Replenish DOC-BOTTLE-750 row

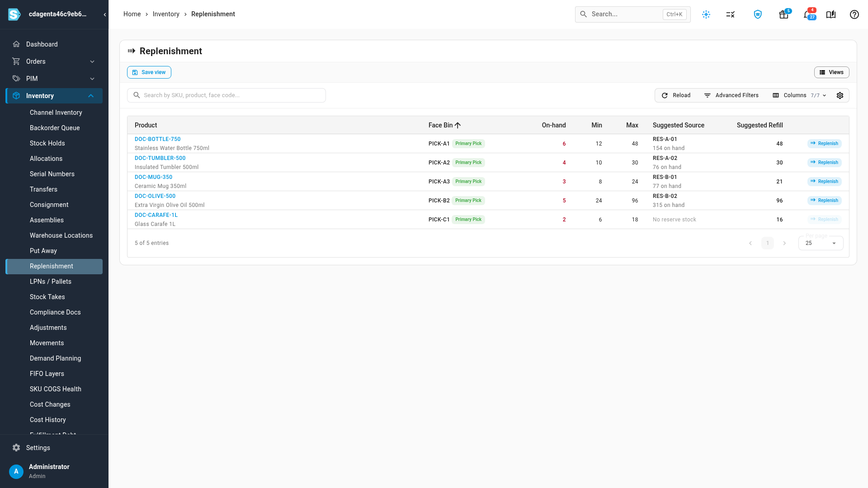coord(825,144)
